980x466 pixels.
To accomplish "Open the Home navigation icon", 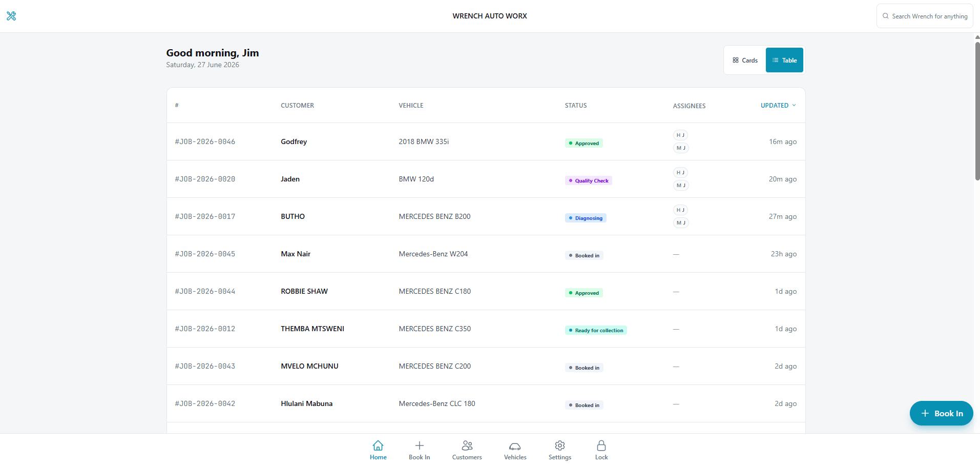I will (378, 445).
